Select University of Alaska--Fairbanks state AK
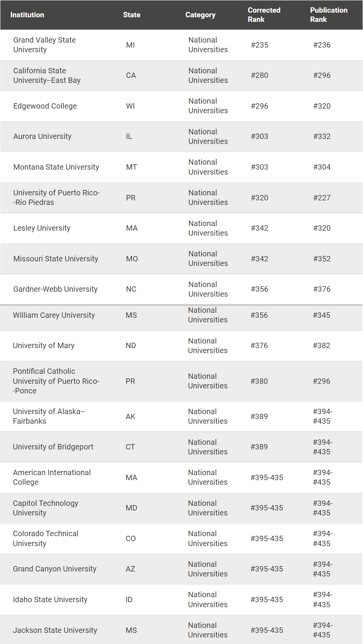Viewport: 363px width, 644px height. pos(130,416)
